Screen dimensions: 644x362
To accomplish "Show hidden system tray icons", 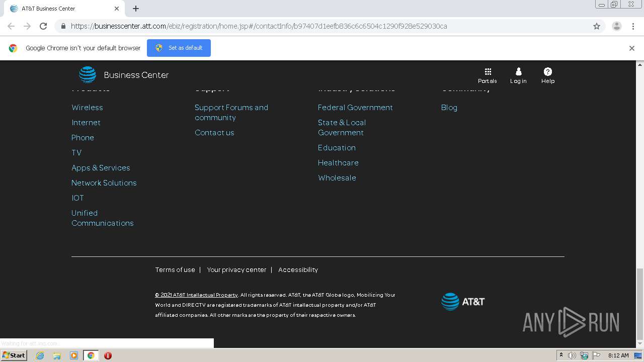I will point(561,355).
